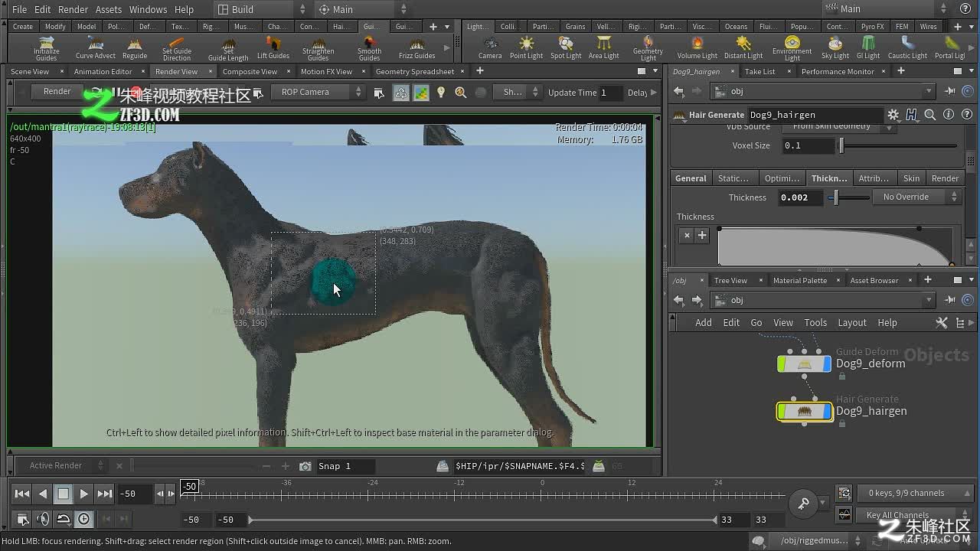980x551 pixels.
Task: Open the VDB Source From Skin Geometry dropdown
Action: (838, 127)
